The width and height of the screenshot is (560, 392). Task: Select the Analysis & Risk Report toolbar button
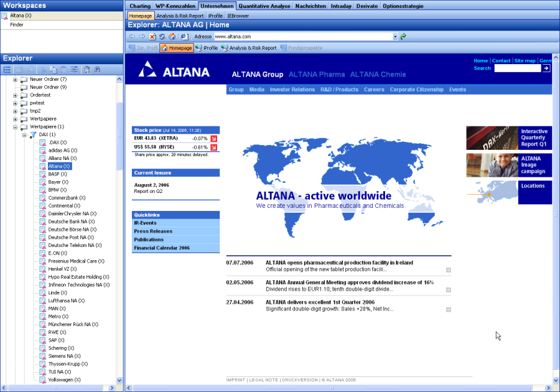pyautogui.click(x=248, y=48)
